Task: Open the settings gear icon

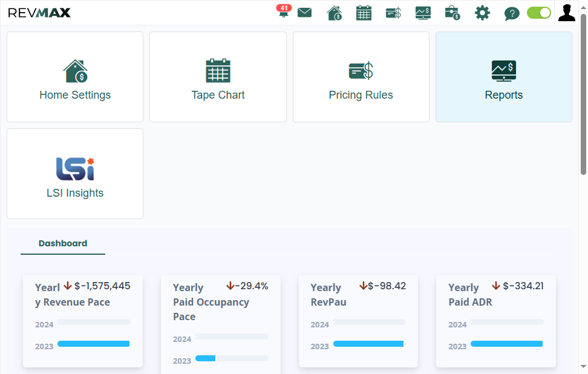Action: [x=482, y=13]
